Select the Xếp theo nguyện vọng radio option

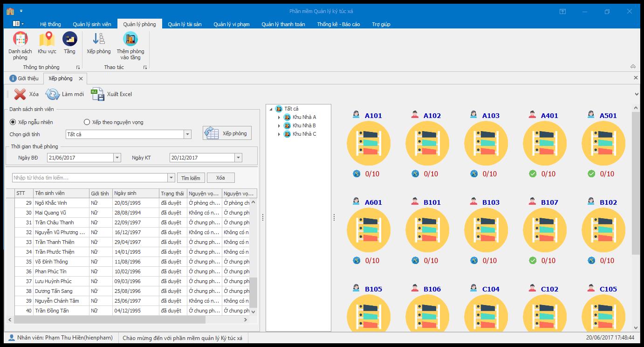pyautogui.click(x=87, y=122)
